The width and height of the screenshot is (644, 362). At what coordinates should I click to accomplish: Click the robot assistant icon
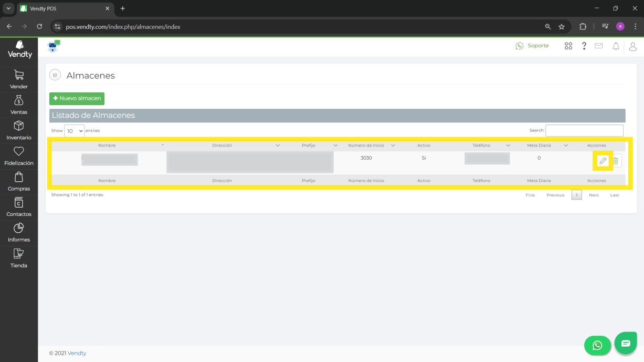click(54, 46)
